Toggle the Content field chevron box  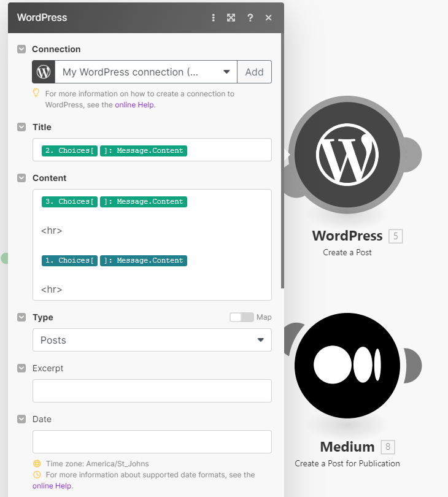click(x=21, y=178)
